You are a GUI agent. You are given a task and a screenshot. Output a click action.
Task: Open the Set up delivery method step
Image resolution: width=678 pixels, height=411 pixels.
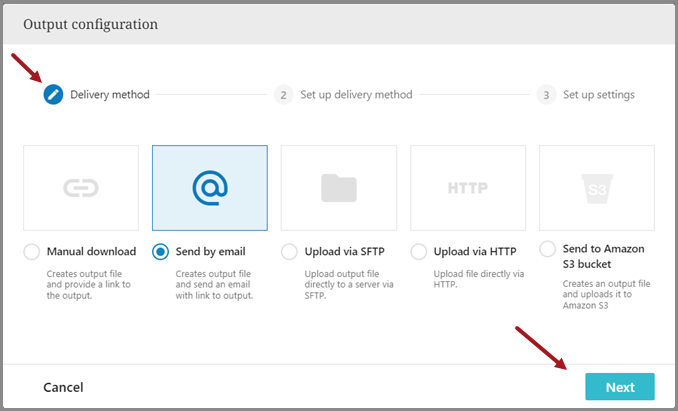pos(357,95)
